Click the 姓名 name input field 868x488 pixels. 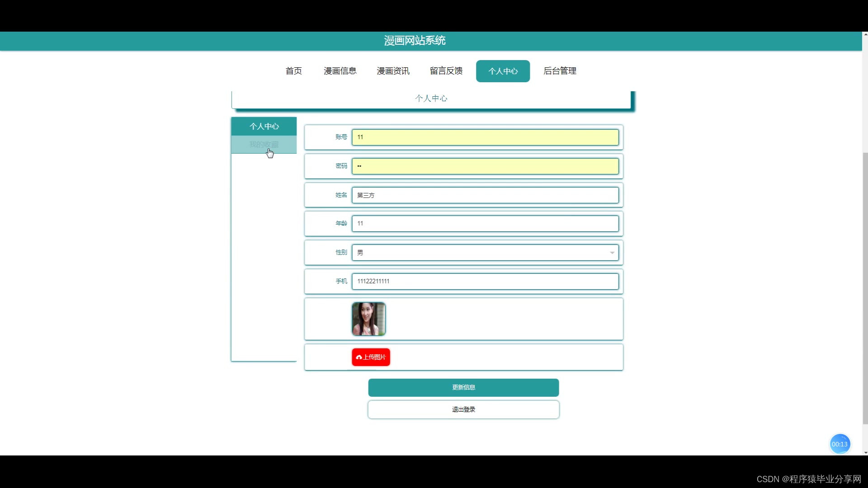point(485,195)
